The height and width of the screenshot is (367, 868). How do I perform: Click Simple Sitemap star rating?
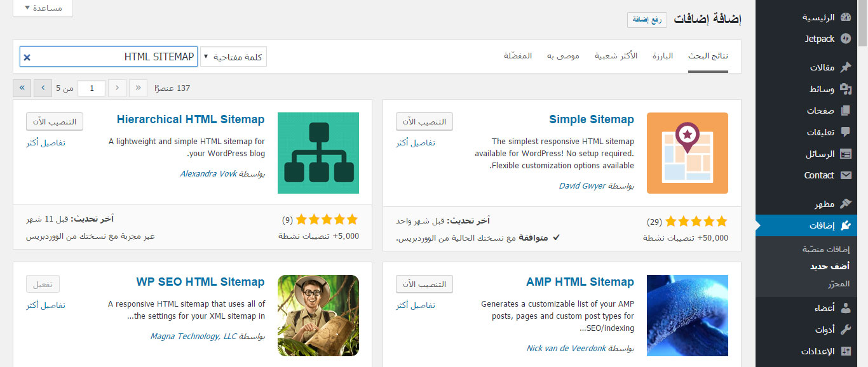point(697,222)
